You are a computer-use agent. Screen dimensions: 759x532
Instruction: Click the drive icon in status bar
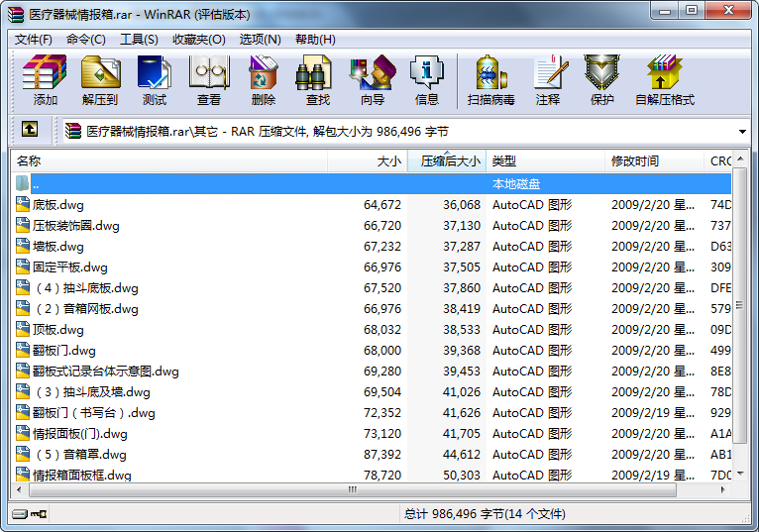tap(20, 513)
